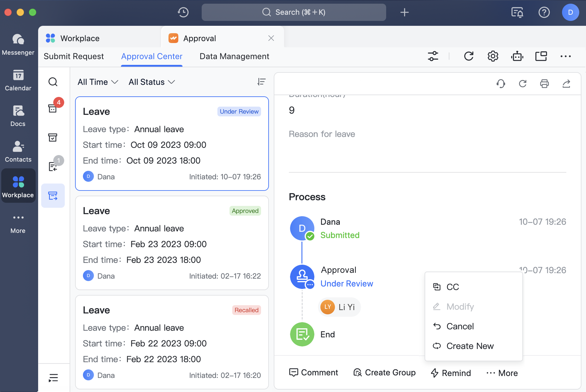Select the sent requests icon in sidebar
This screenshot has width=586, height=392.
pos(53,195)
